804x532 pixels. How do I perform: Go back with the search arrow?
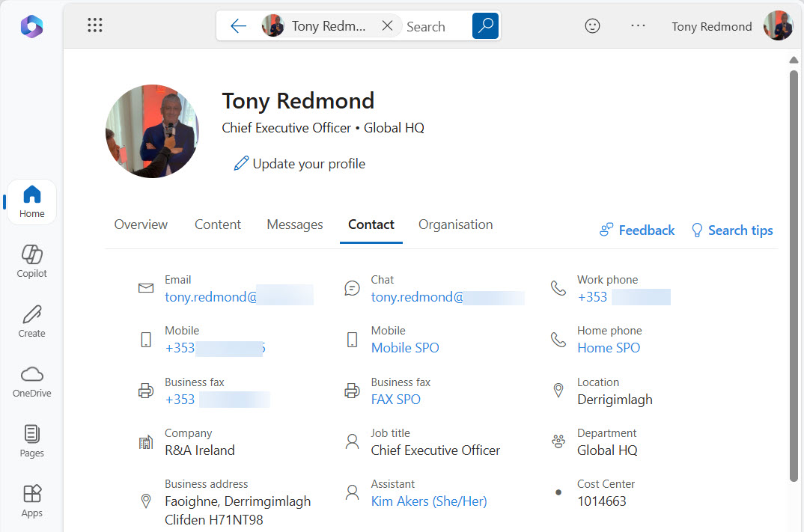click(238, 26)
